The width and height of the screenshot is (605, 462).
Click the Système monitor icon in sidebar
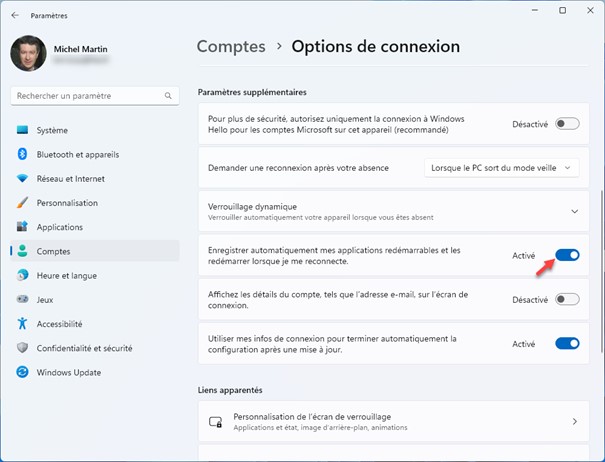coord(22,130)
